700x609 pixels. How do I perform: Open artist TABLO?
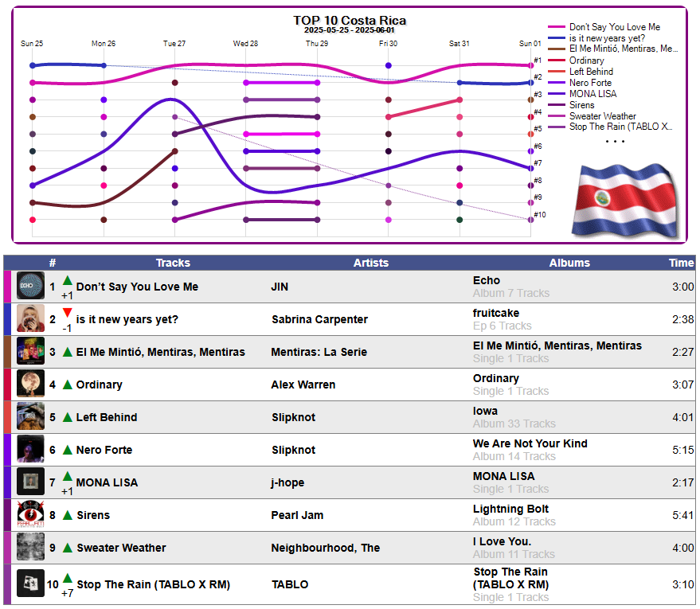290,584
